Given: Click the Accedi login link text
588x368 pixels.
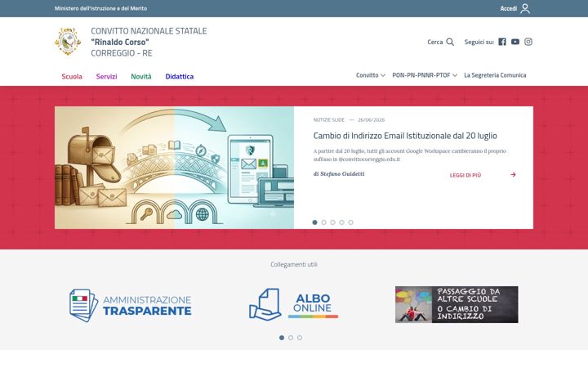Looking at the screenshot, I should click(509, 8).
